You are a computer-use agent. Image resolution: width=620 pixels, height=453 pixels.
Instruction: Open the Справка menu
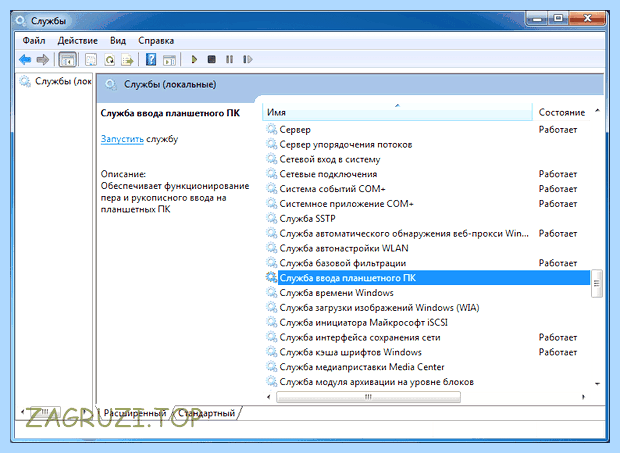pos(156,41)
